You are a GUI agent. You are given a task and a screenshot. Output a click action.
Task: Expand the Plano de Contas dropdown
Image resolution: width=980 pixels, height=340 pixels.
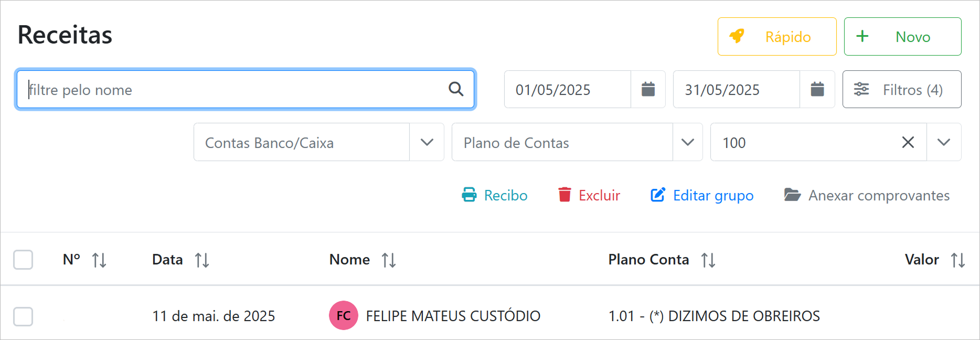pos(688,142)
